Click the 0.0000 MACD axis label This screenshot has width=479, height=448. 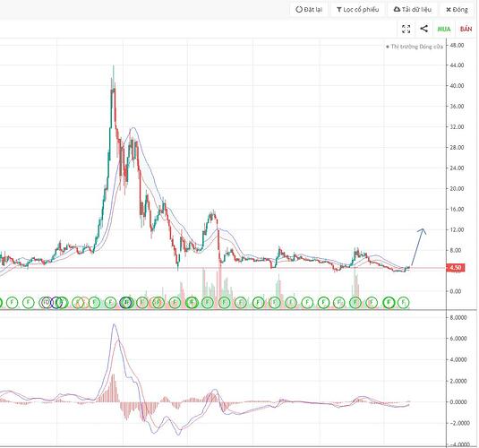tap(458, 401)
